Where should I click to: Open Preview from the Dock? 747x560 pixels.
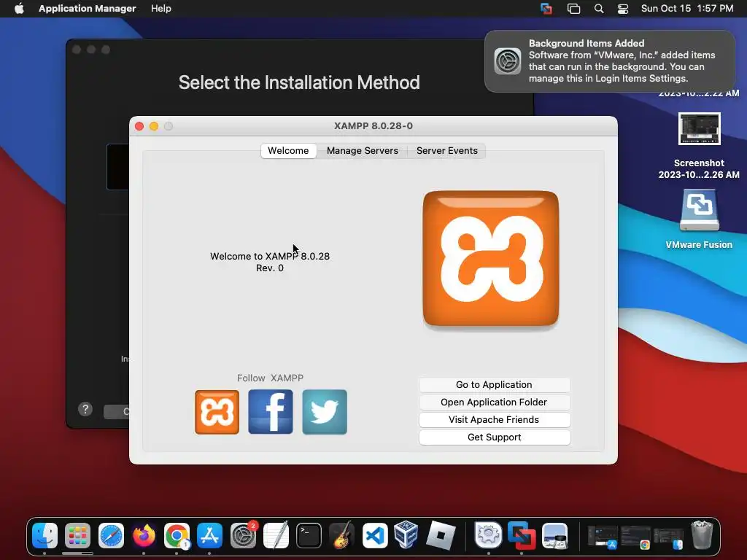click(x=554, y=536)
